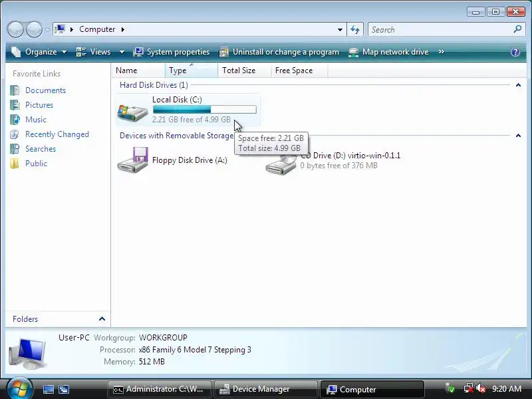The width and height of the screenshot is (532, 399).
Task: Go back with the Back arrow button
Action: (x=15, y=29)
